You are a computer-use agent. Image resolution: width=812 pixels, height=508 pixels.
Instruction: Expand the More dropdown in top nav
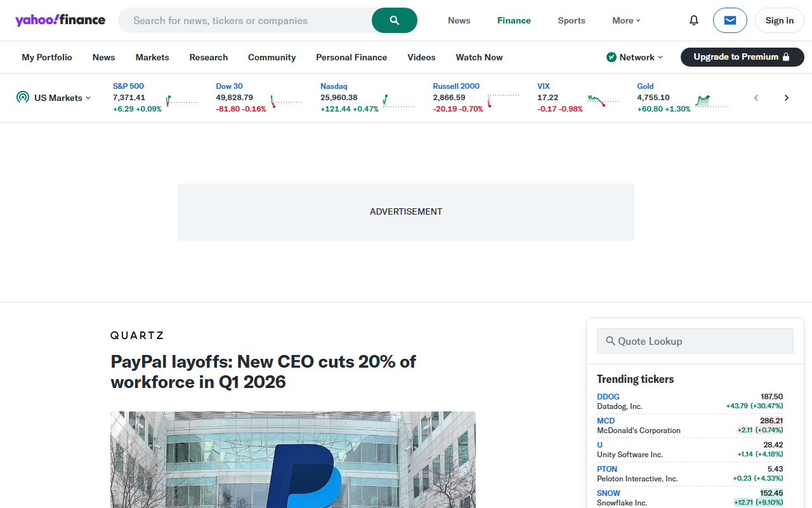[626, 20]
